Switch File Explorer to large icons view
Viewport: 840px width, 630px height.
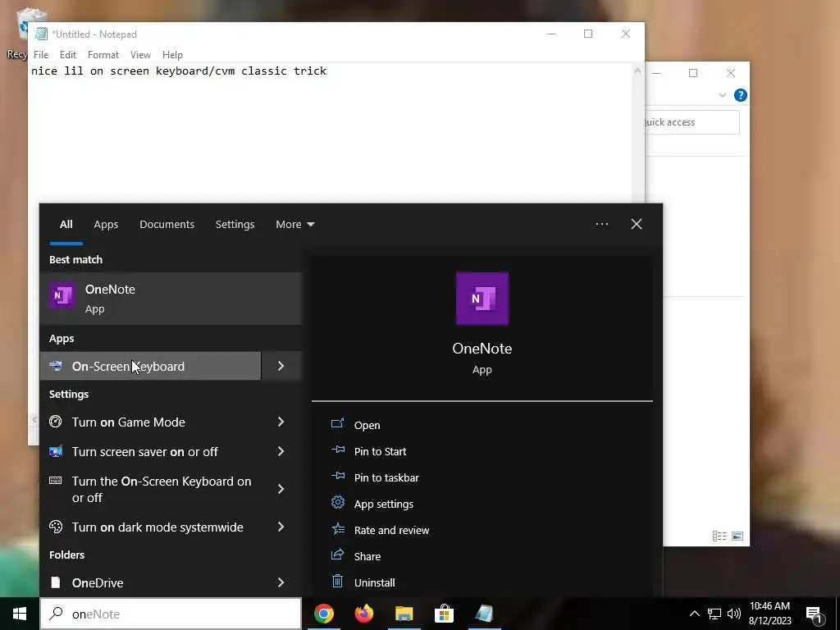[x=737, y=536]
